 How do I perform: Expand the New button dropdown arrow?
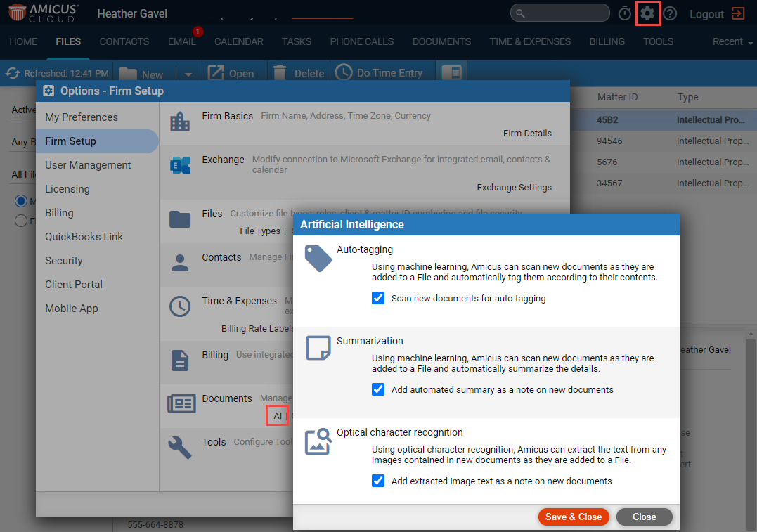click(188, 74)
